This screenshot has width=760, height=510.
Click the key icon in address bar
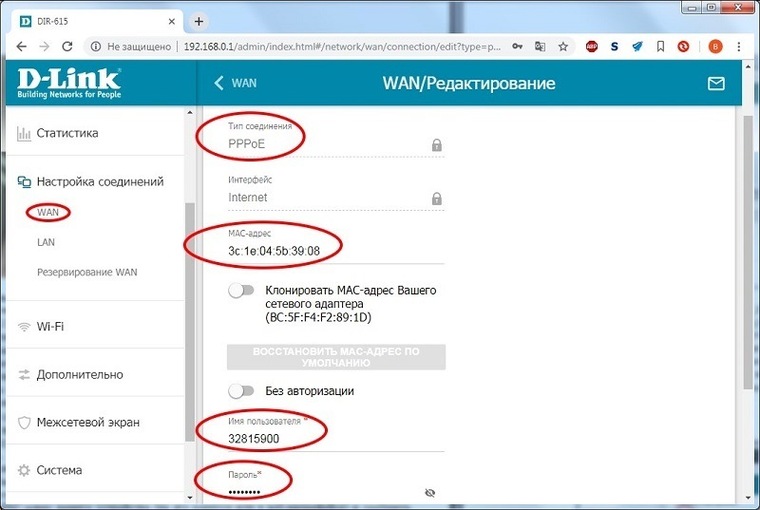(x=516, y=46)
